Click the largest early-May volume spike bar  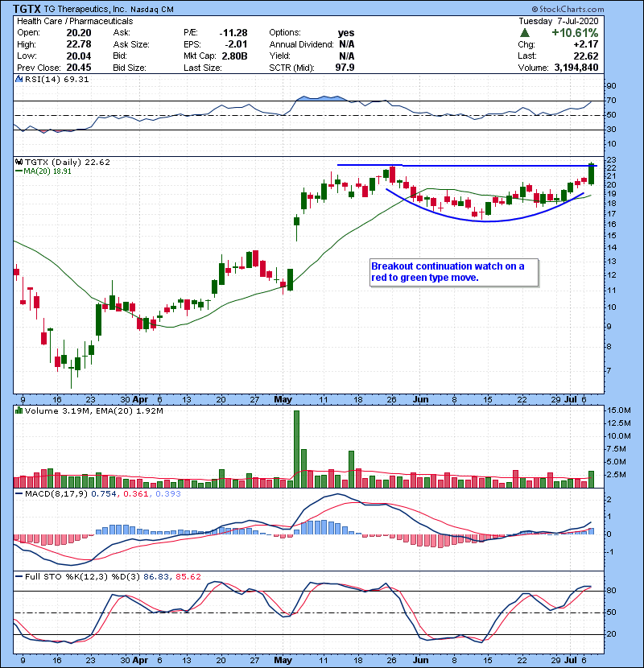click(x=296, y=449)
